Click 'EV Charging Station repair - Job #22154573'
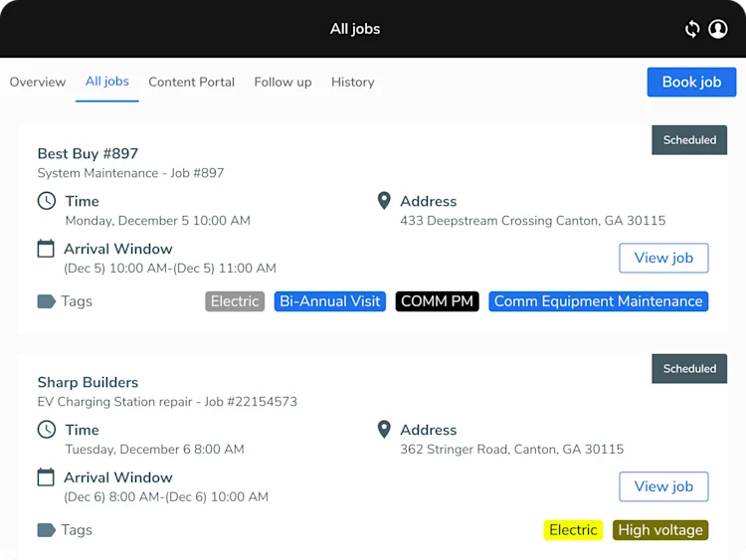Viewport: 746px width, 560px height. 167,402
